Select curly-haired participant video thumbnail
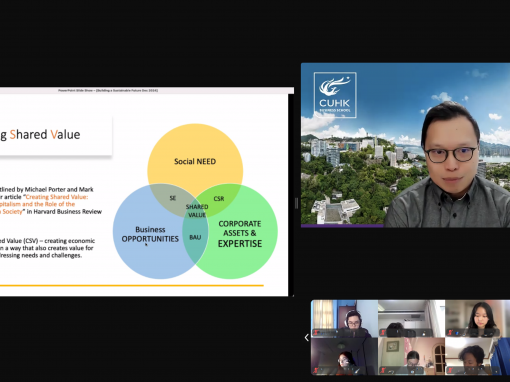 click(x=478, y=356)
